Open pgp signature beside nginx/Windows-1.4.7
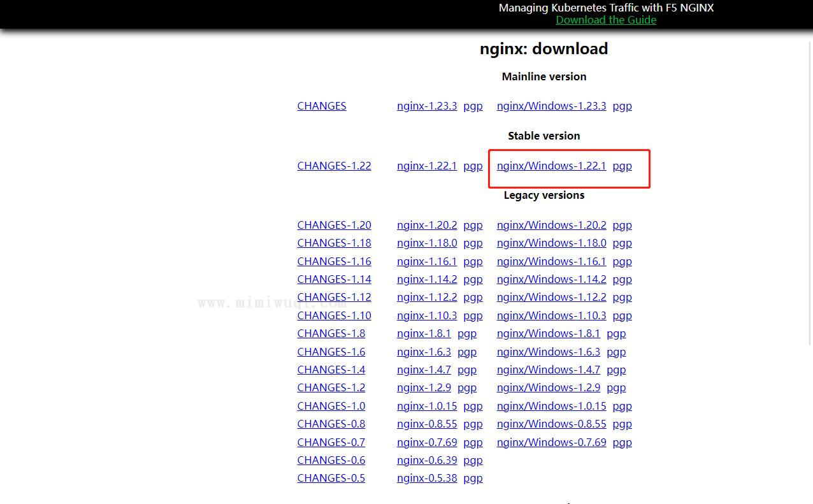813x504 pixels. tap(616, 370)
